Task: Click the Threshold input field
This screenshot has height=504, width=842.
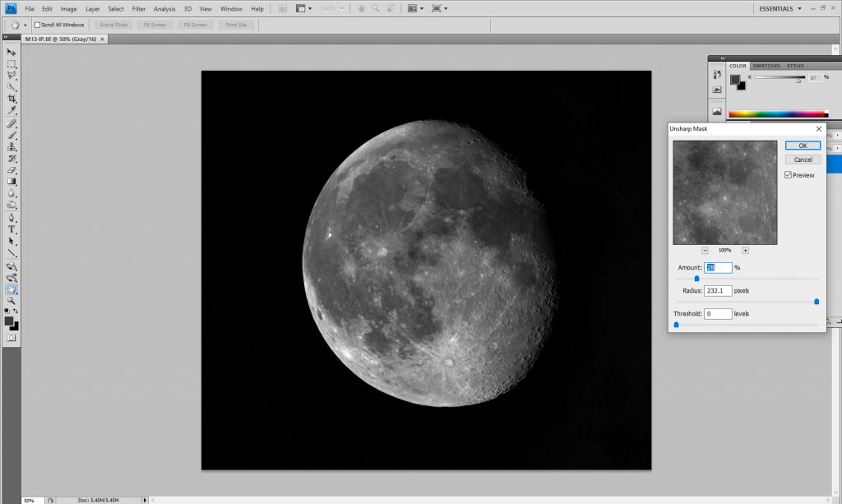Action: click(717, 314)
